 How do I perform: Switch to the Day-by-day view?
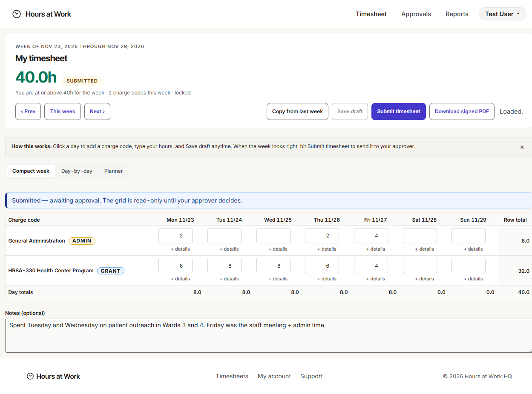[77, 171]
